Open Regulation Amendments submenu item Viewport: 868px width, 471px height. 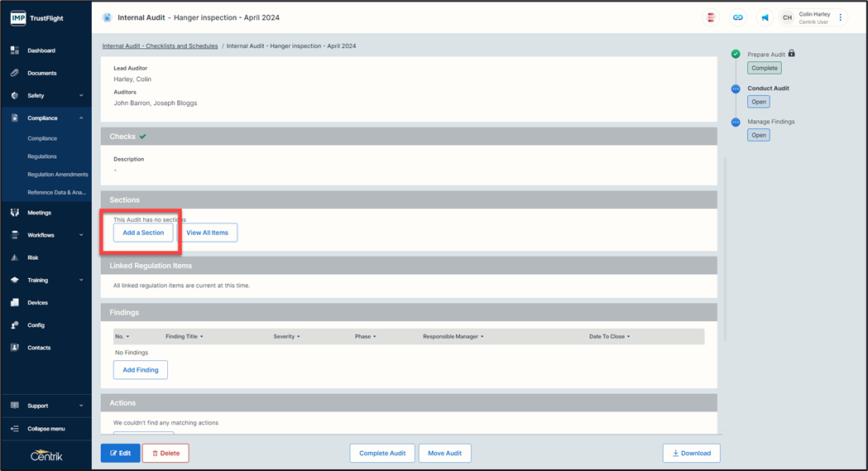(x=57, y=175)
